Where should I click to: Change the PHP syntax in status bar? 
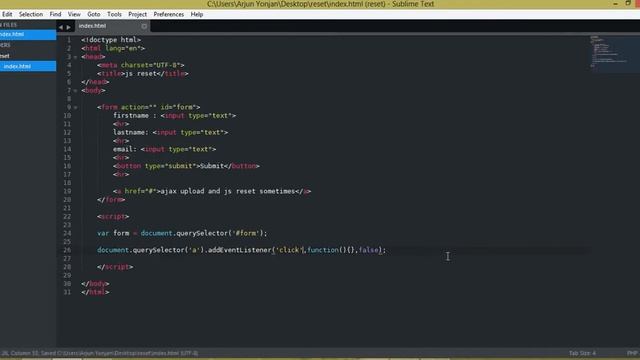(x=632, y=353)
